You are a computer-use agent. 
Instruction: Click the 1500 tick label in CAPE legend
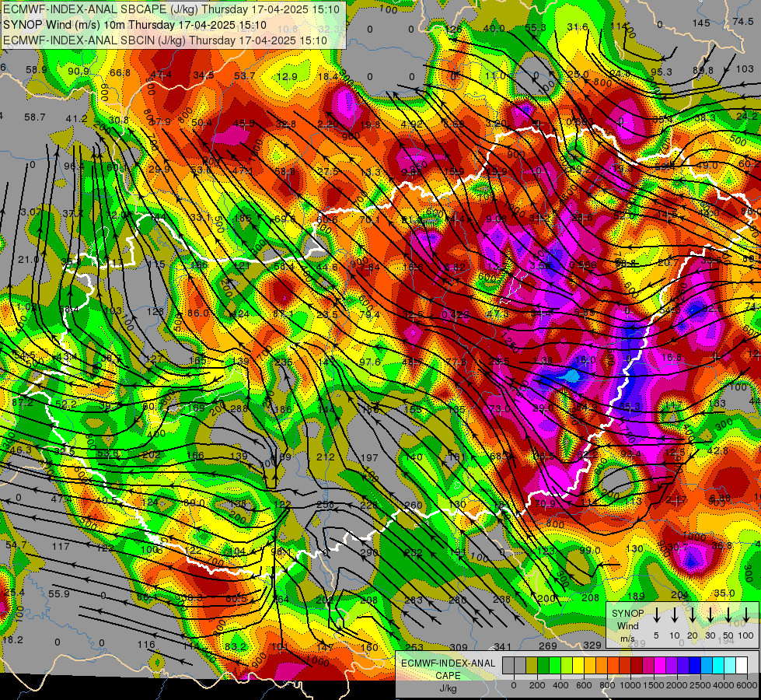654,685
